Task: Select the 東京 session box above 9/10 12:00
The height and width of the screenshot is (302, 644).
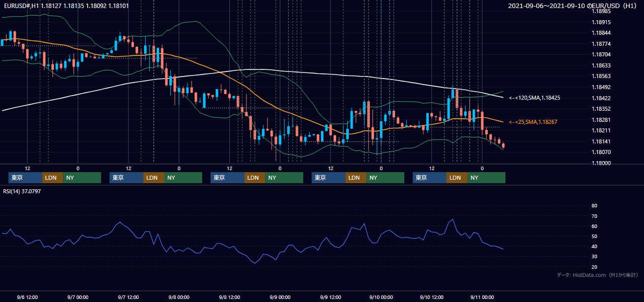Action: (429, 178)
